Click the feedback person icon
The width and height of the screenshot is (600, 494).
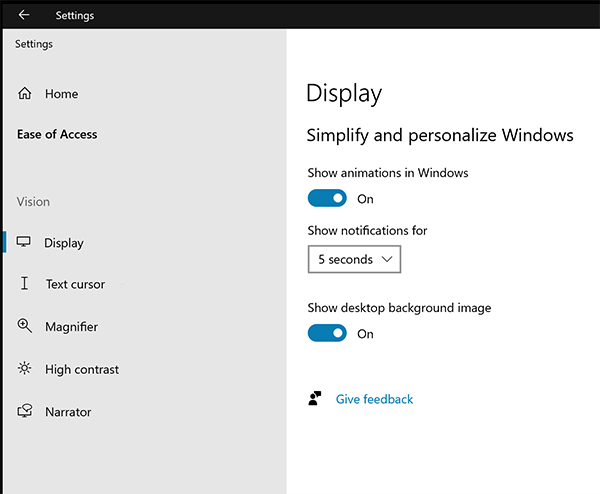(x=315, y=398)
